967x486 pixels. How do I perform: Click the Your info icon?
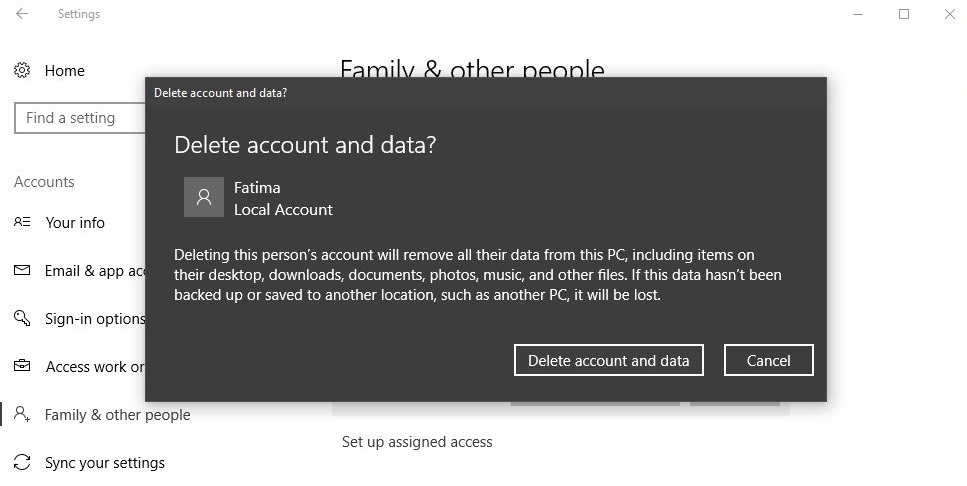click(x=22, y=221)
